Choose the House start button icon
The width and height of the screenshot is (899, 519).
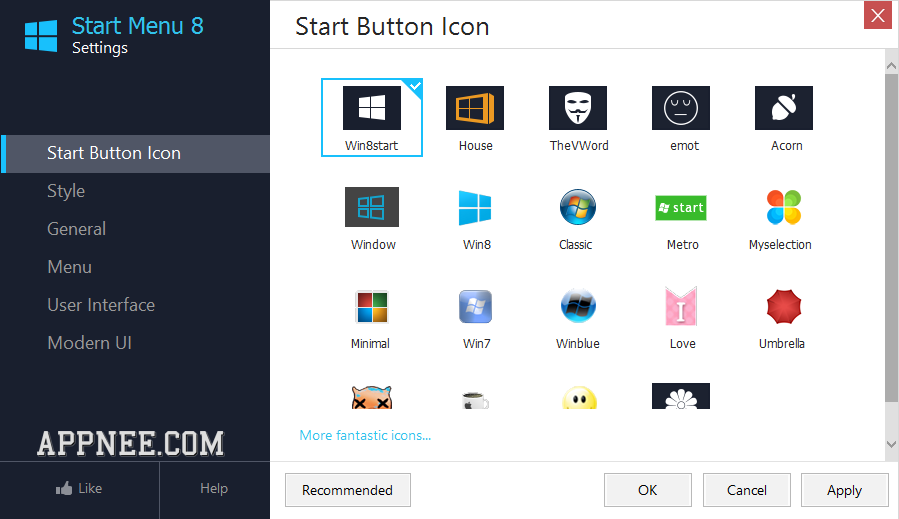tap(475, 108)
